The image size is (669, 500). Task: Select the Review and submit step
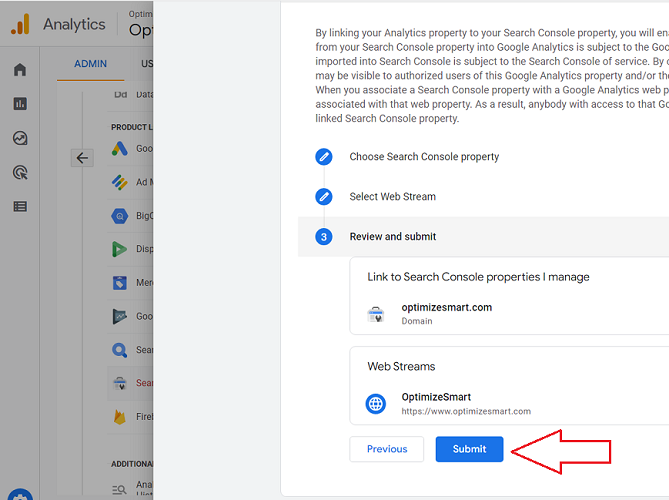pos(483,237)
